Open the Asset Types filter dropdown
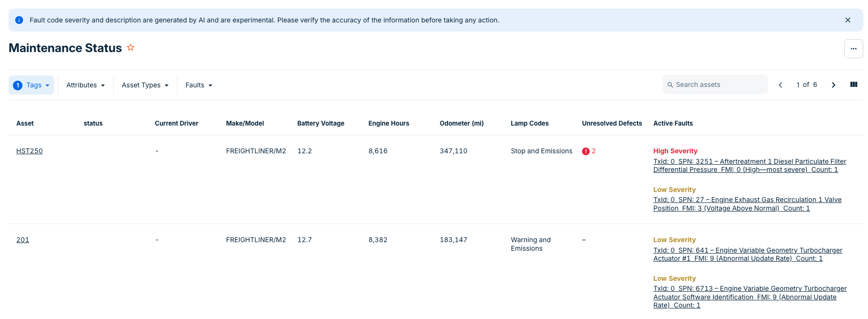The width and height of the screenshot is (868, 319). point(145,85)
